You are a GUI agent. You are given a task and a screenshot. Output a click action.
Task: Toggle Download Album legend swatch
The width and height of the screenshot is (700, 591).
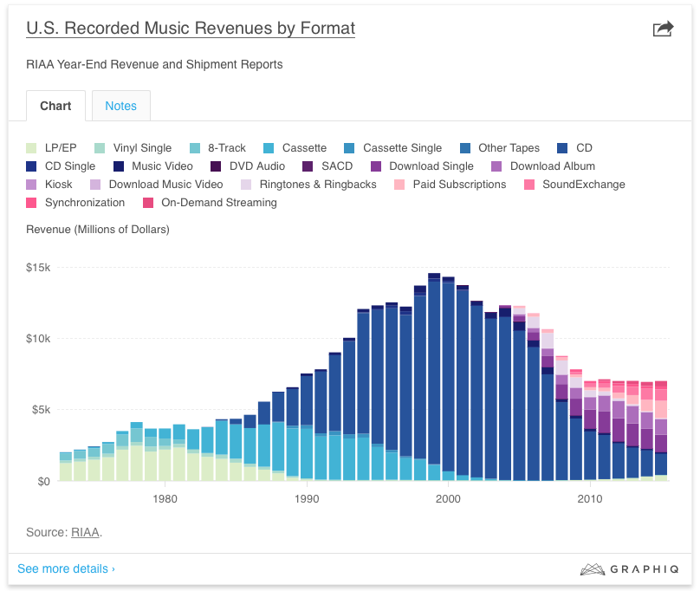pos(496,166)
